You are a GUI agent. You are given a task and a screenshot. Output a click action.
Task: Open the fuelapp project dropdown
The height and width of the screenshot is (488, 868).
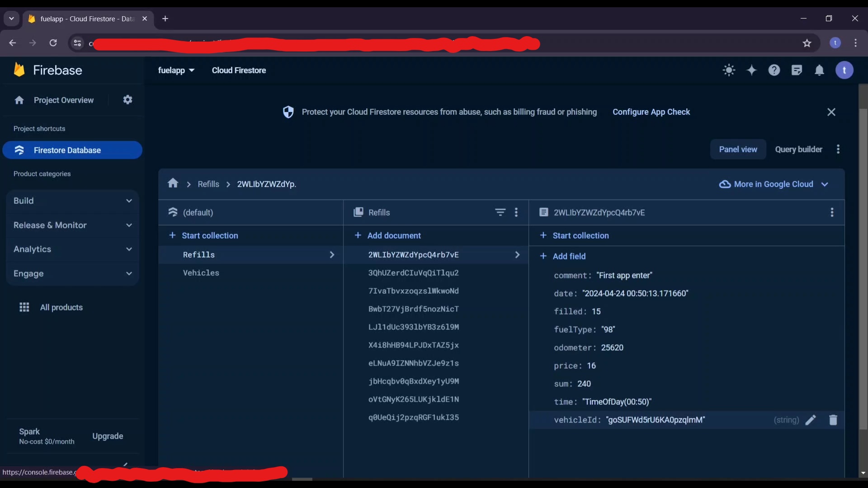pos(176,70)
